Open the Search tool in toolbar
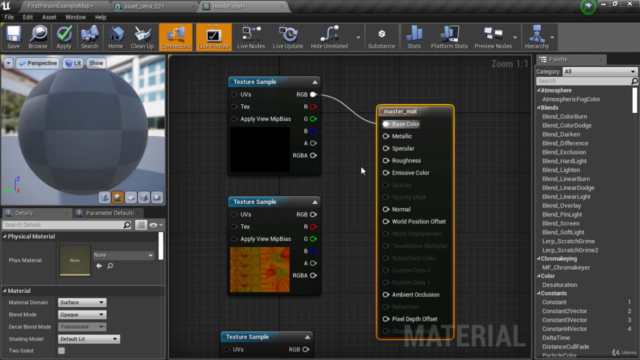 coord(89,37)
